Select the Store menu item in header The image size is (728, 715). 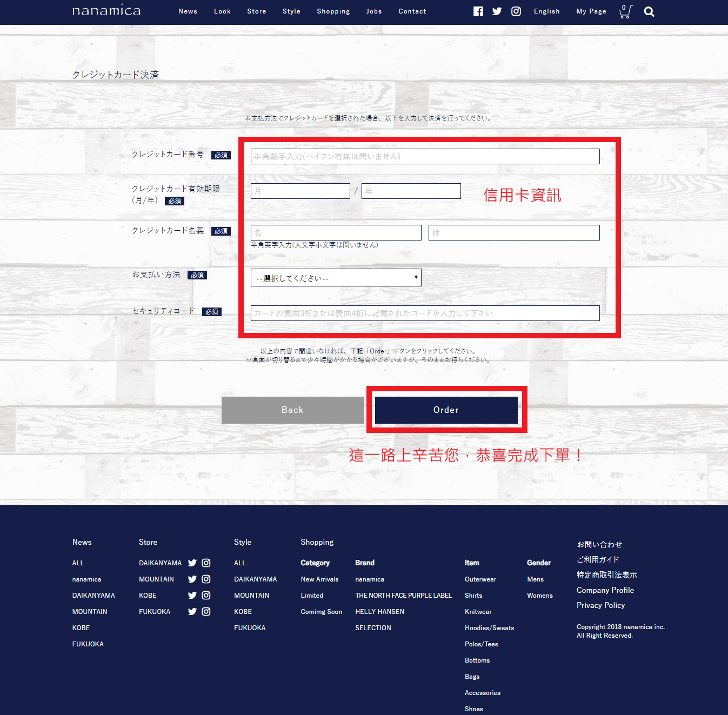pos(256,11)
